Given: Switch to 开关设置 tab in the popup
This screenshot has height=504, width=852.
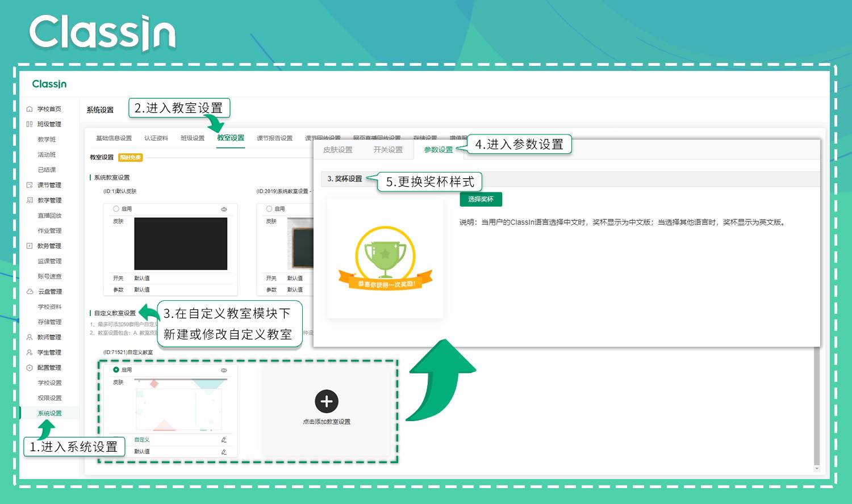Looking at the screenshot, I should 388,150.
